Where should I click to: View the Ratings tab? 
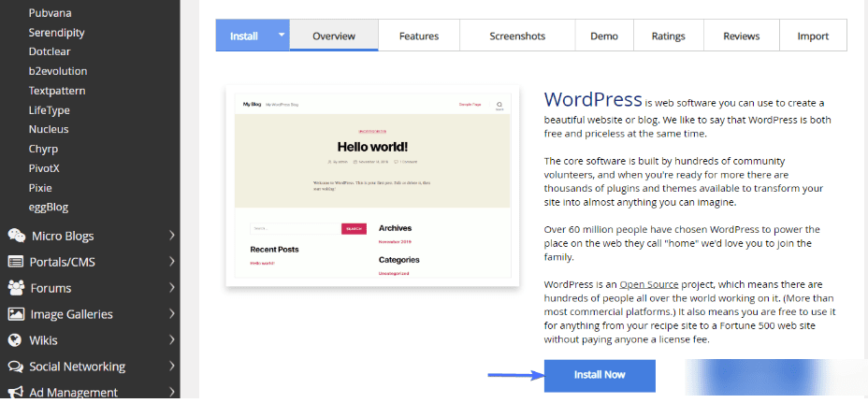pos(668,36)
